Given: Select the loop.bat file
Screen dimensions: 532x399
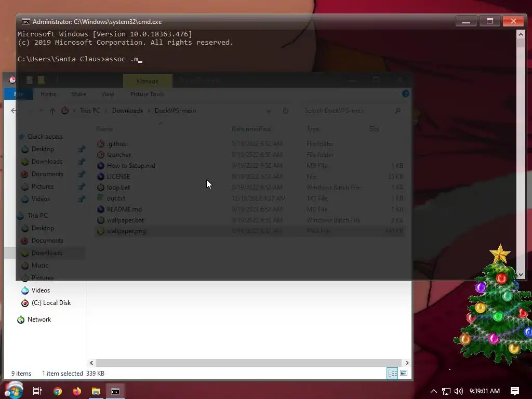Looking at the screenshot, I should (118, 187).
